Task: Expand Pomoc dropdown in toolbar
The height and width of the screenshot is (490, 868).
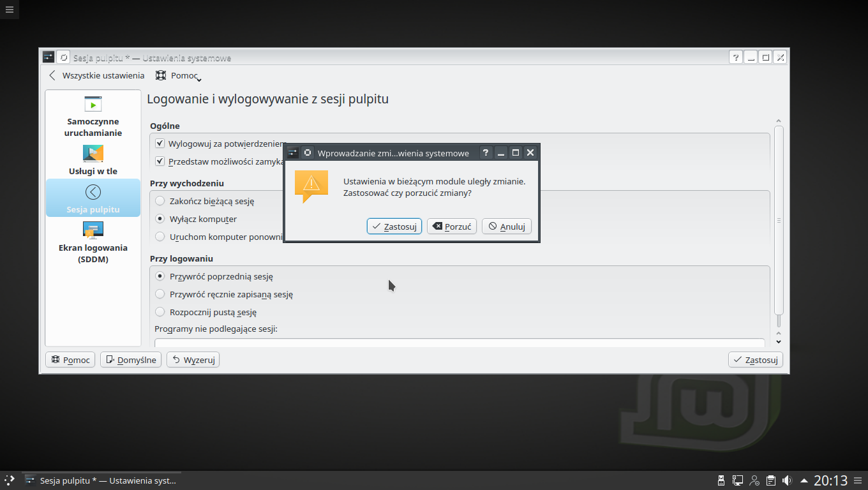Action: 179,75
